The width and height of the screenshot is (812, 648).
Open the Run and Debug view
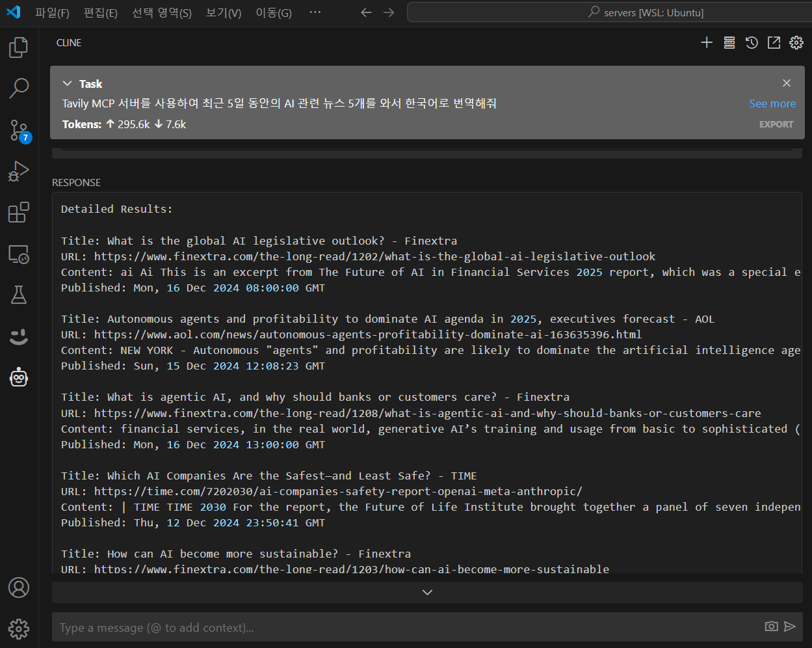[x=19, y=171]
